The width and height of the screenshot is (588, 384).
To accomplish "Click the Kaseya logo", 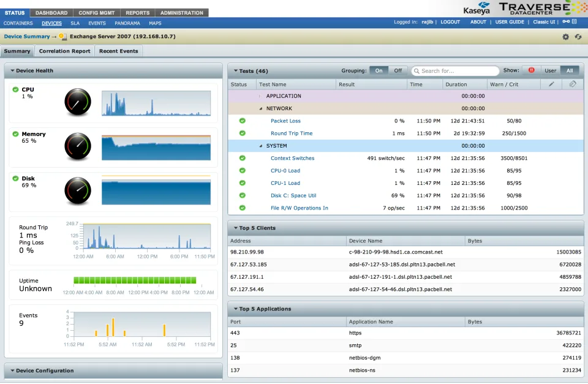I will click(x=477, y=8).
